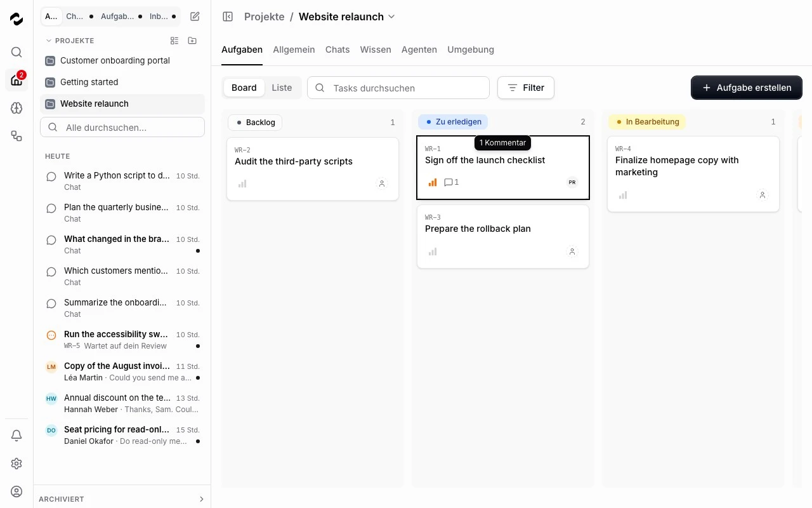The width and height of the screenshot is (812, 508).
Task: Open user profile icon in the left rail
Action: point(16,491)
